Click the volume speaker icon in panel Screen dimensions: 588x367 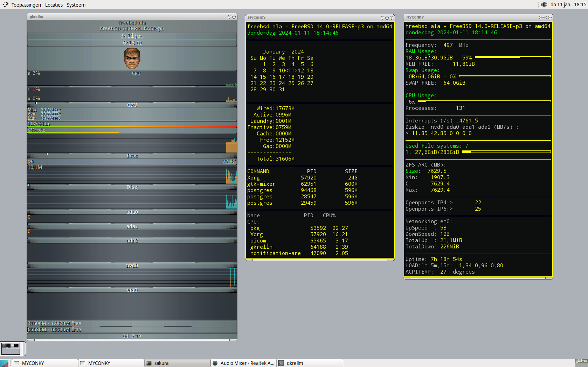coord(544,5)
